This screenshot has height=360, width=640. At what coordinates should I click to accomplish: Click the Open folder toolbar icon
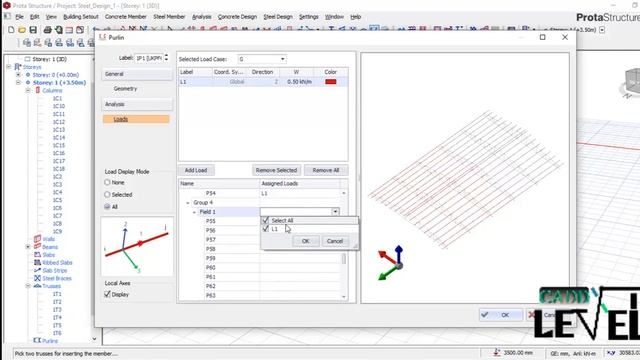point(22,30)
